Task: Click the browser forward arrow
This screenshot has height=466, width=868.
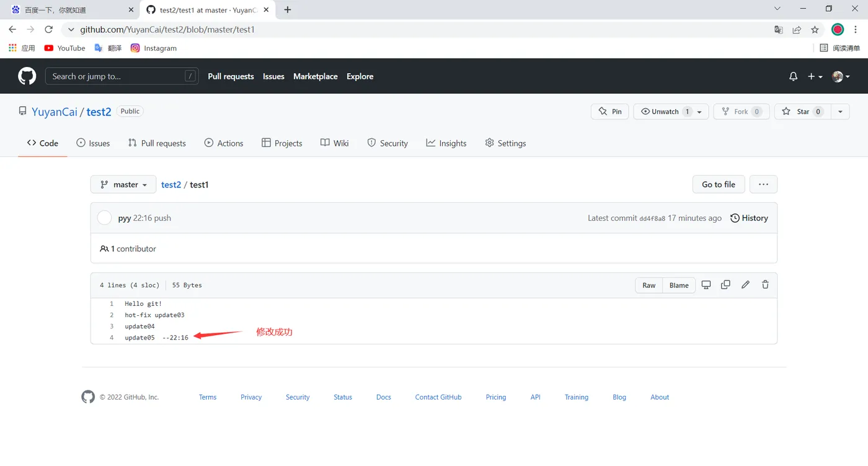Action: click(30, 29)
